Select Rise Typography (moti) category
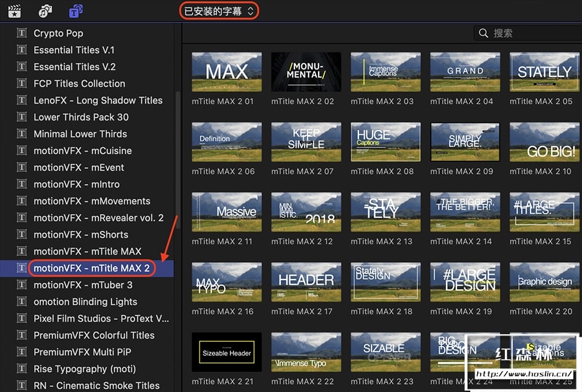Screen dimensions: 582x392 click(84, 368)
